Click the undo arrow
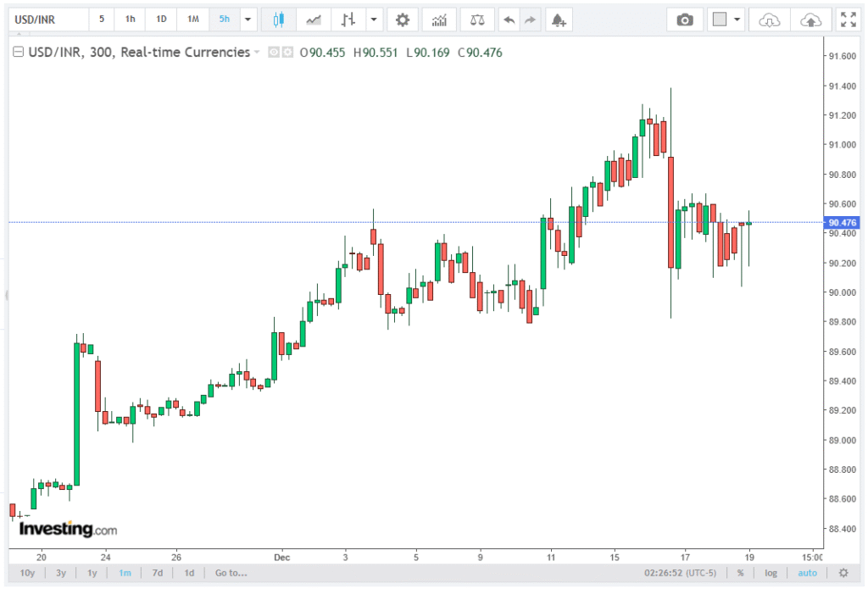Image resolution: width=868 pixels, height=589 pixels. coord(509,19)
